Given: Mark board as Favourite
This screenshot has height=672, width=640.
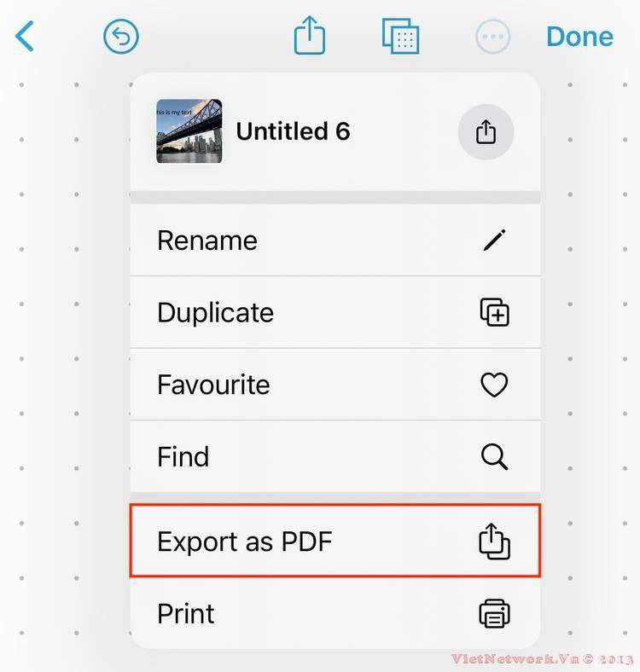Looking at the screenshot, I should [335, 385].
